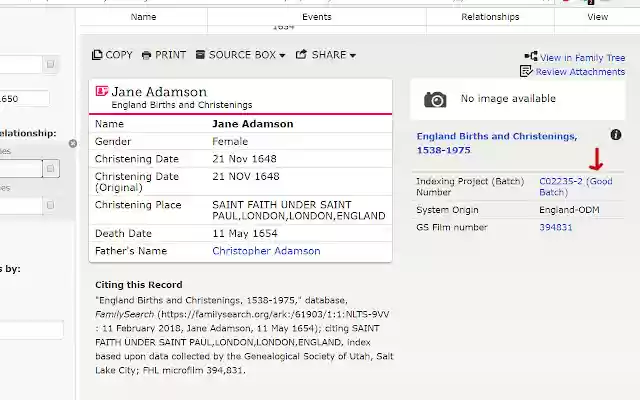The height and width of the screenshot is (400, 640).
Task: Click the year input field showing 1650
Action: coord(24,99)
